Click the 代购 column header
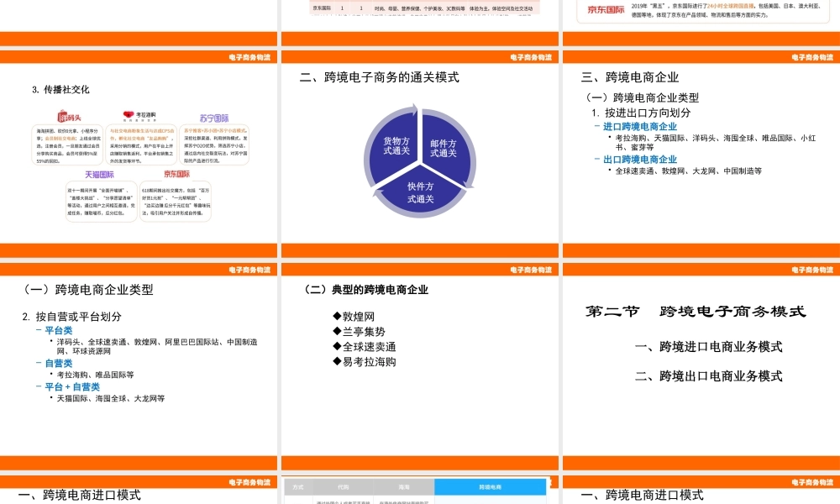This screenshot has height=504, width=840. click(x=342, y=486)
